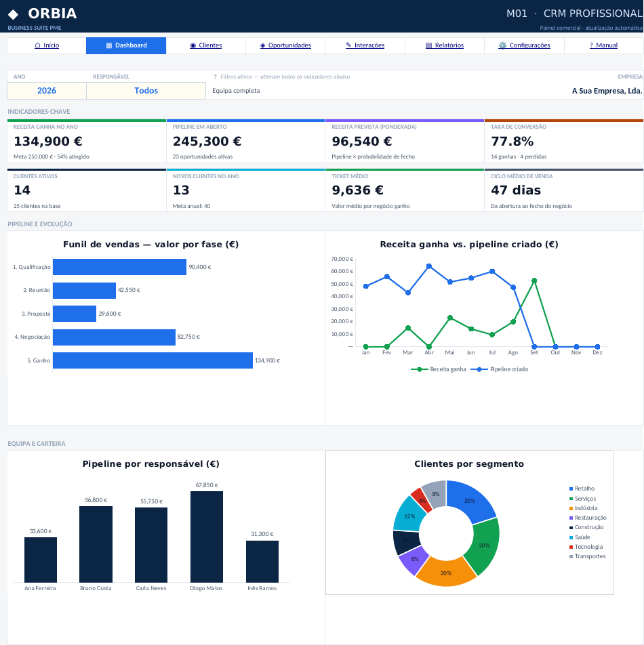Click the Equipa completa label
644x645 pixels.
(x=236, y=91)
